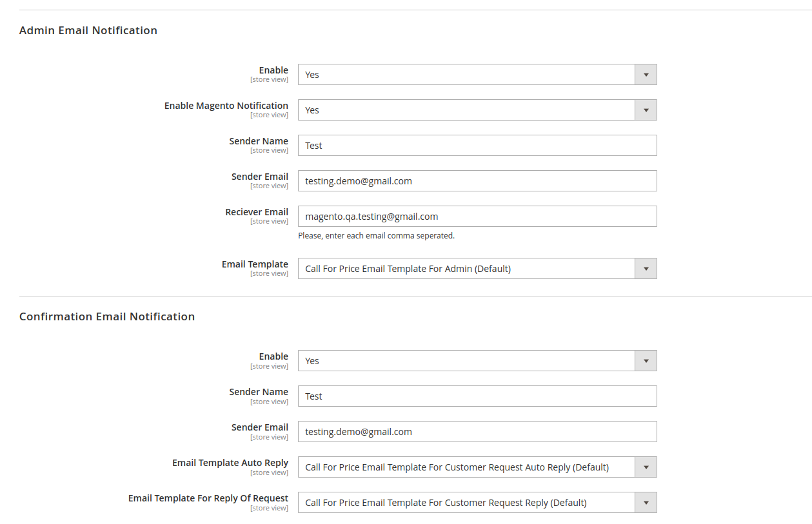Click the dropdown arrow beside Call For Price Email Template For Admin
Screen dimensions: 812x524
pos(645,268)
